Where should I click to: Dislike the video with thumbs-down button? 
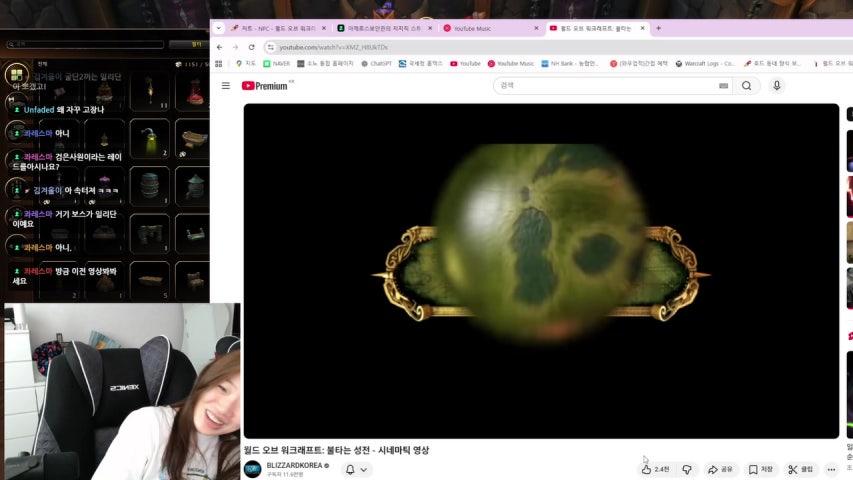pos(687,469)
